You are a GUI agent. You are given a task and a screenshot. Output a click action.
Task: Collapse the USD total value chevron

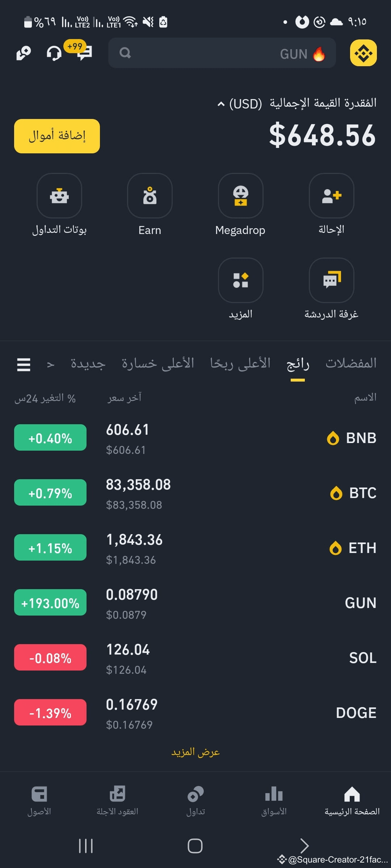[221, 104]
